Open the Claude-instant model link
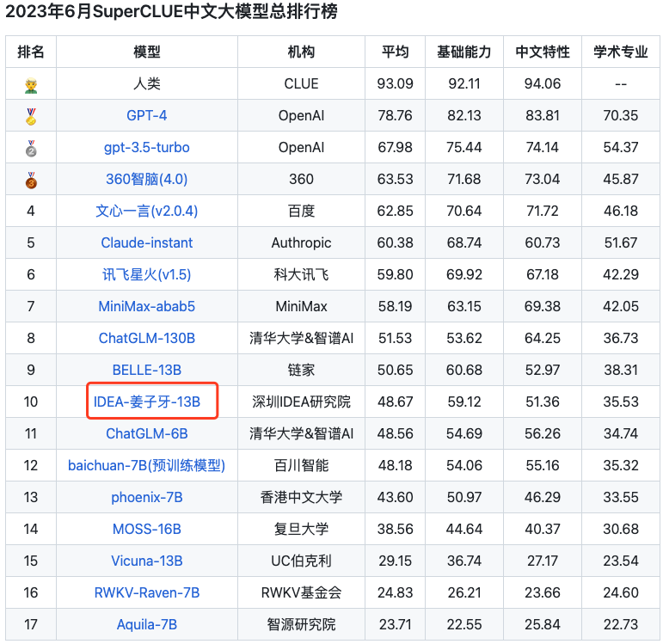Image resolution: width=663 pixels, height=644 pixels. (147, 242)
